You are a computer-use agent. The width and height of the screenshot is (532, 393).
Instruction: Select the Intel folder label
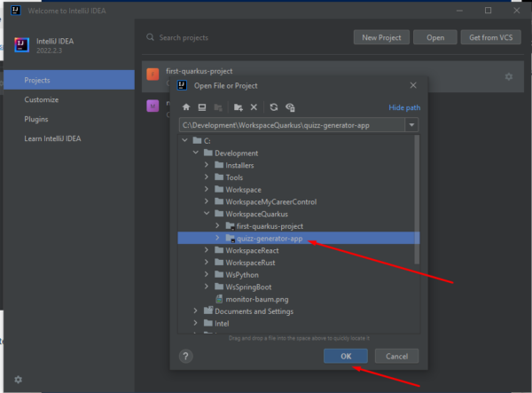222,324
